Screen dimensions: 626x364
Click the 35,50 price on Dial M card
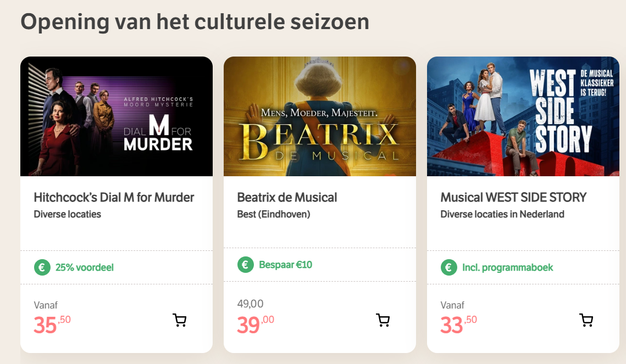(52, 325)
